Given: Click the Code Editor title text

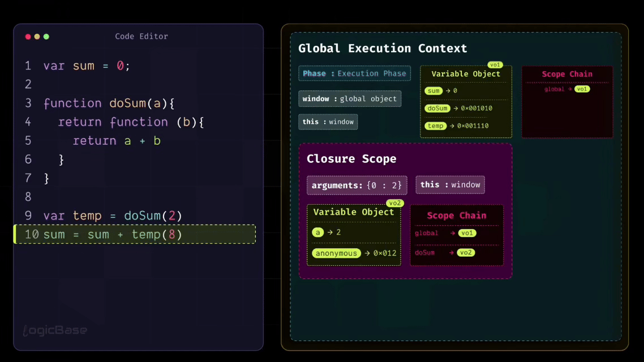Looking at the screenshot, I should click(x=141, y=36).
